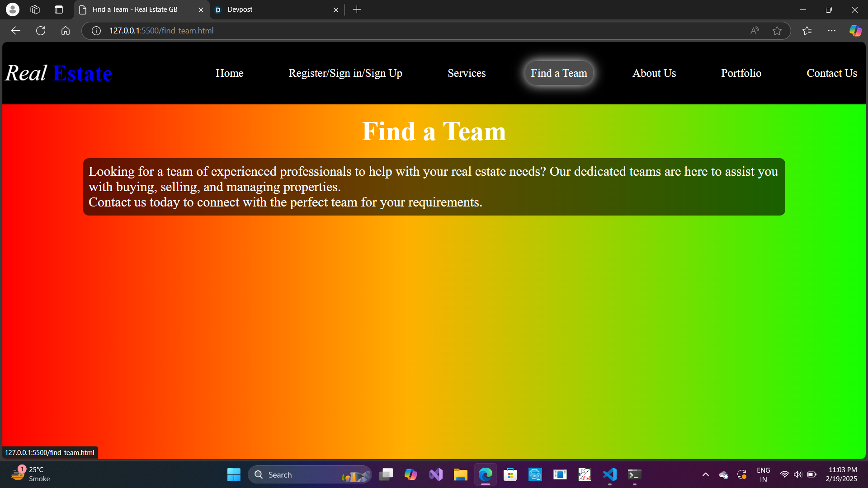The image size is (868, 488).
Task: Open the Copilot icon in browser toolbar
Action: (855, 31)
